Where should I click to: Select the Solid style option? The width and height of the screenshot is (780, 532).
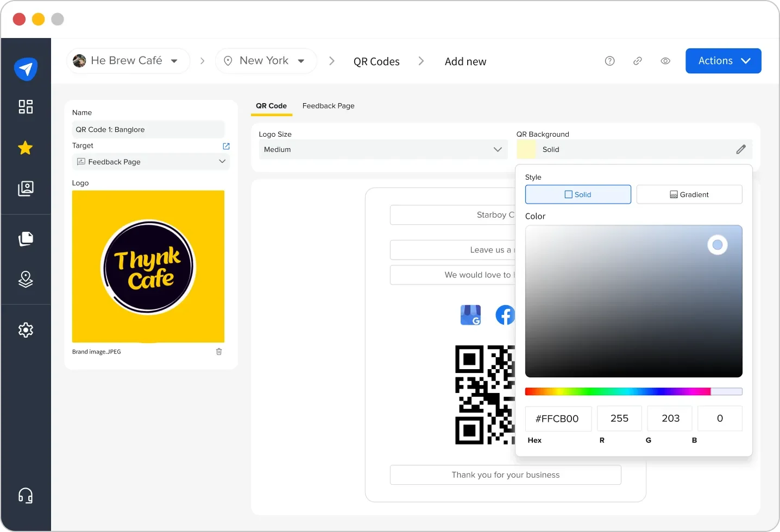tap(577, 194)
